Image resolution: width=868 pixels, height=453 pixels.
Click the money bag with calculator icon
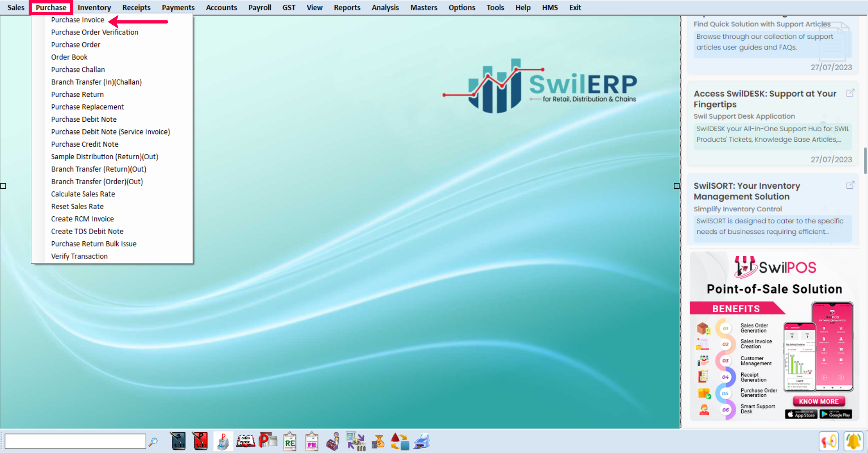tap(378, 441)
